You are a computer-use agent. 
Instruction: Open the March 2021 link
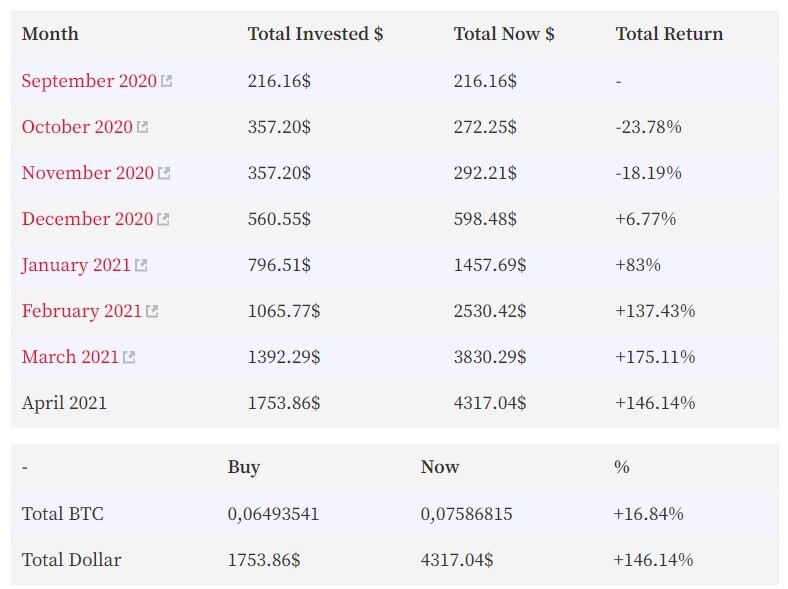pyautogui.click(x=70, y=357)
